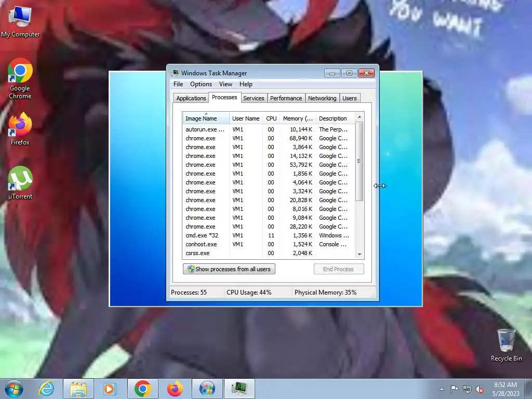Image resolution: width=532 pixels, height=399 pixels.
Task: Sort by Image Name column
Action: pos(206,118)
